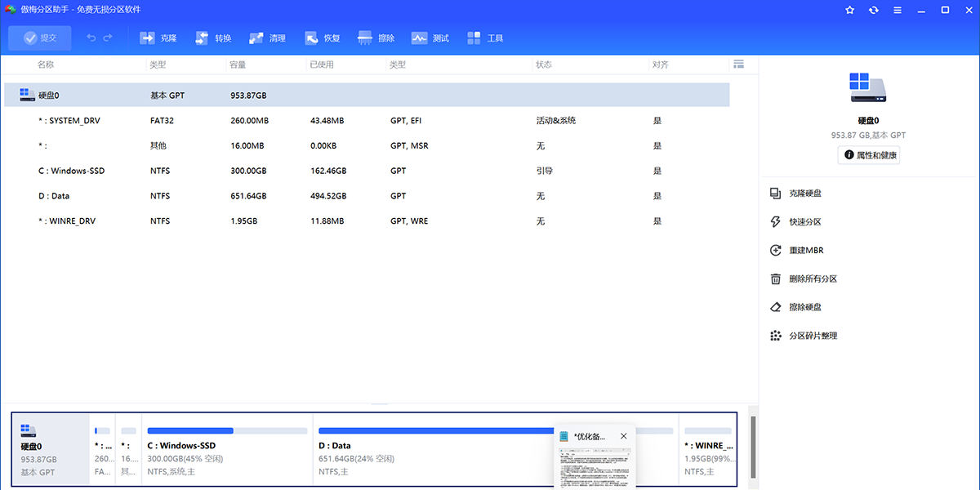Close the 优化备 preview thumbnail
The image size is (980, 490).
tap(624, 436)
